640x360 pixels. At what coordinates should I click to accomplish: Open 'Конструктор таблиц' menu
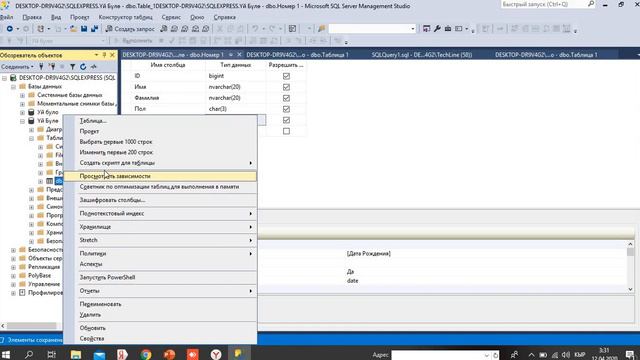(x=125, y=17)
